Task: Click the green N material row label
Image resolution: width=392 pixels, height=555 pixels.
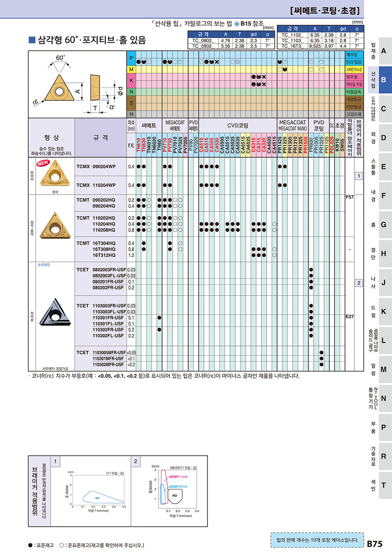Action: click(131, 92)
